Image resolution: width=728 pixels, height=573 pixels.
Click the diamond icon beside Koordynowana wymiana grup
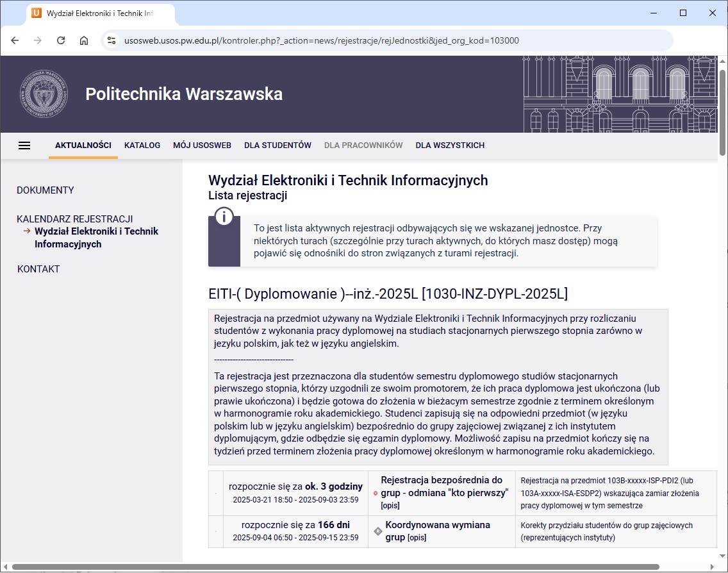378,531
